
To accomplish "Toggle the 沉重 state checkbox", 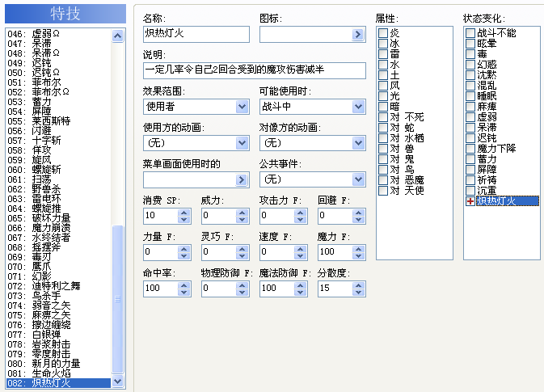I will click(x=470, y=191).
